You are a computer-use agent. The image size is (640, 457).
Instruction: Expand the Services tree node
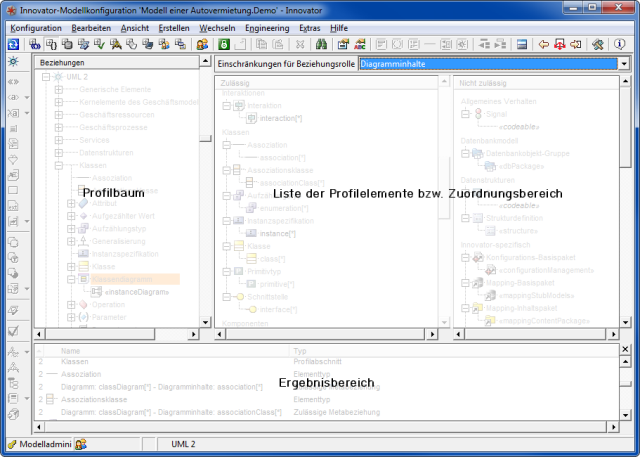pos(59,140)
